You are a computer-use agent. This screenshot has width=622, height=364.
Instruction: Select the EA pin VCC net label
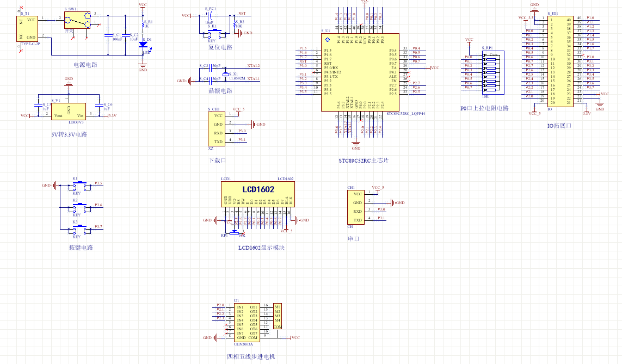coord(435,68)
